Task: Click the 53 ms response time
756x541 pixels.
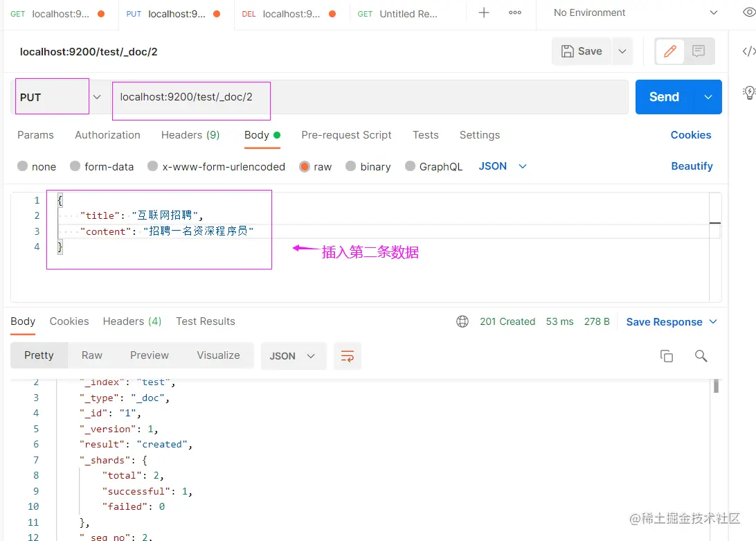Action: 560,321
